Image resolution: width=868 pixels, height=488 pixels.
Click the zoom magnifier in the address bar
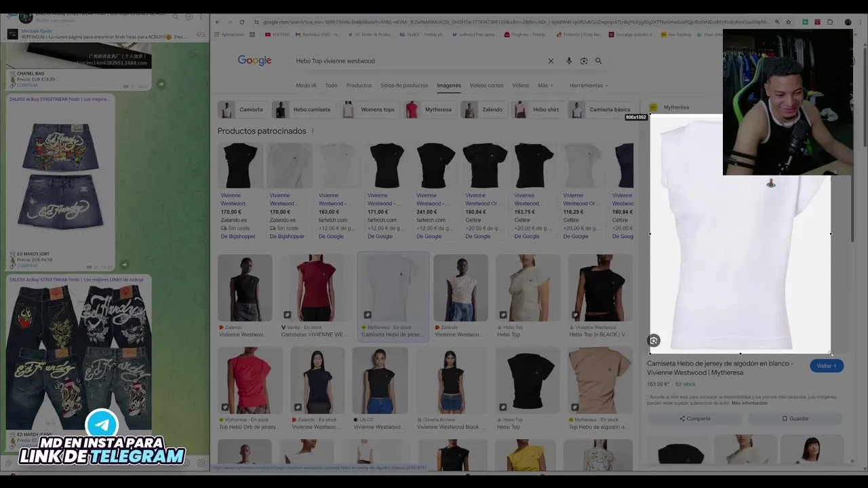[777, 22]
